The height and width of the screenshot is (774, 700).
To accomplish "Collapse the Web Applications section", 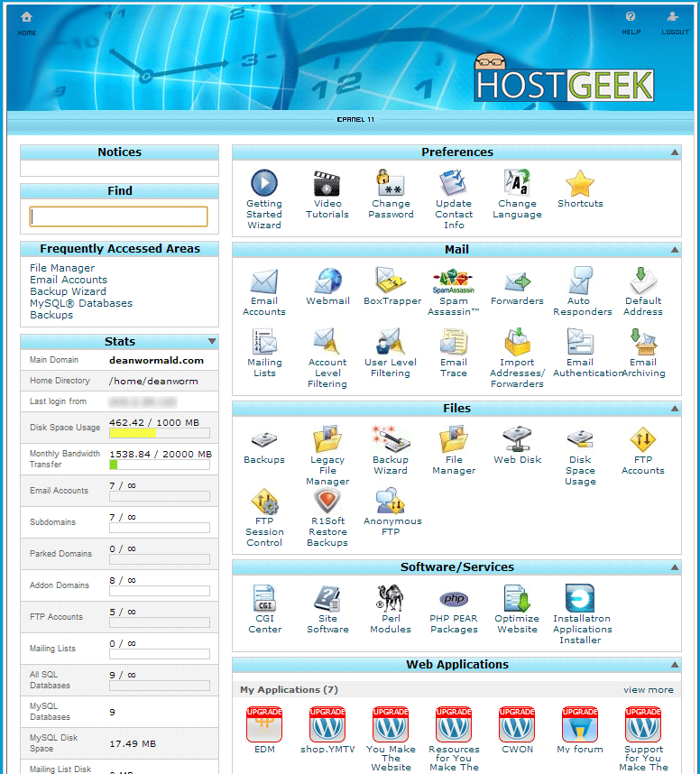I will point(675,666).
